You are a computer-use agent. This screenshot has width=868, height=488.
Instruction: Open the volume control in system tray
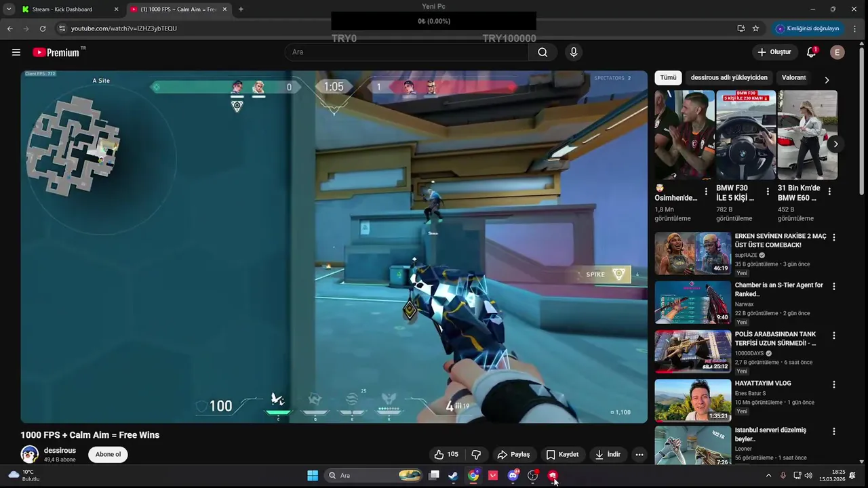point(808,475)
